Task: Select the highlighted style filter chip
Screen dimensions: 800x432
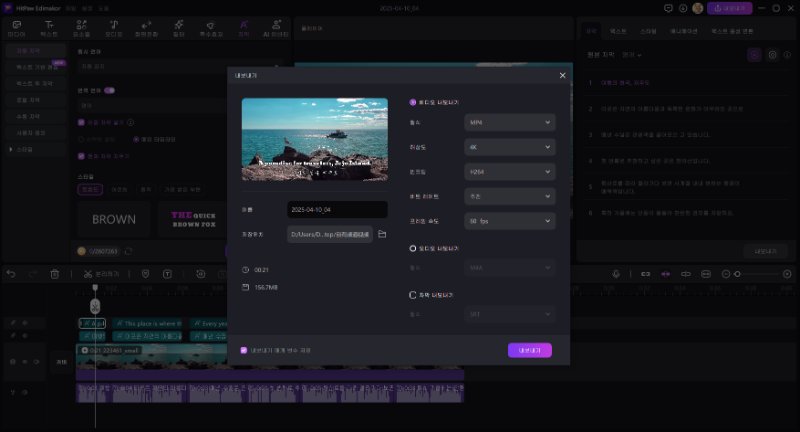Action: click(x=90, y=189)
